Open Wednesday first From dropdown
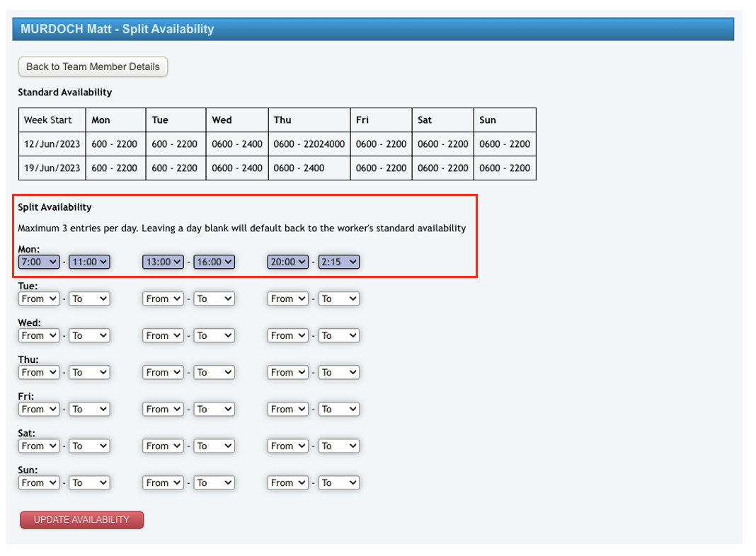The width and height of the screenshot is (756, 556). click(38, 336)
